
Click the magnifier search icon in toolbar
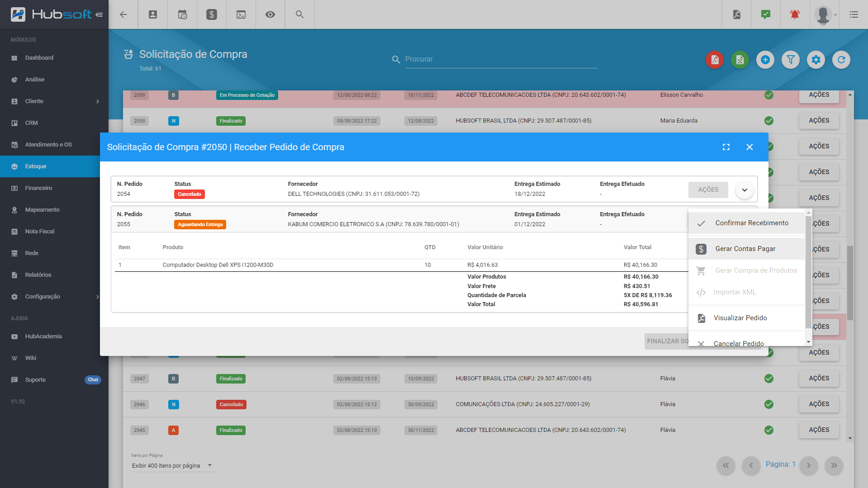tap(299, 14)
